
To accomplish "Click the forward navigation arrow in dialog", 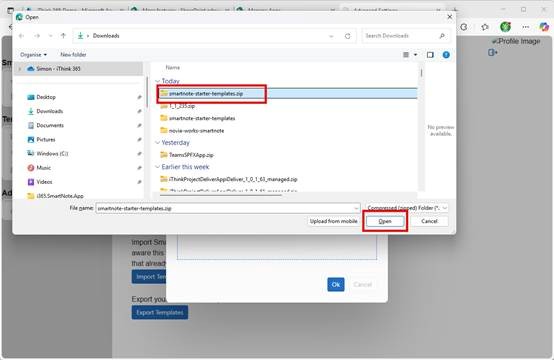I will click(x=37, y=36).
